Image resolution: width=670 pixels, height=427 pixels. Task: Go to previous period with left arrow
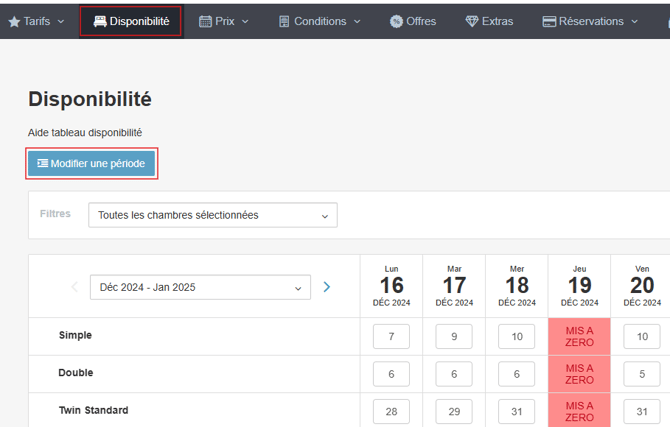coord(75,287)
